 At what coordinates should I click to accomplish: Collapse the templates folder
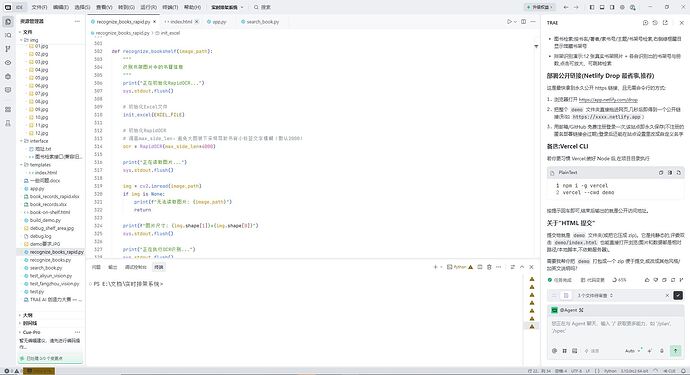[21, 165]
